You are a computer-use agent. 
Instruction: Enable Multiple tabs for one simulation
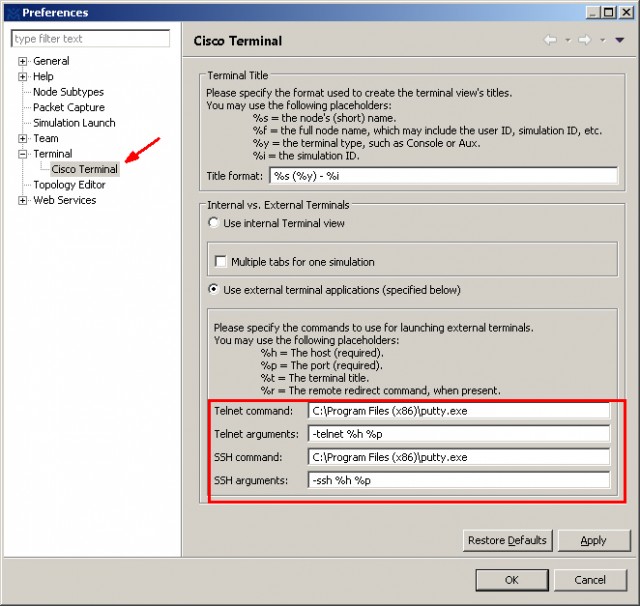(221, 262)
